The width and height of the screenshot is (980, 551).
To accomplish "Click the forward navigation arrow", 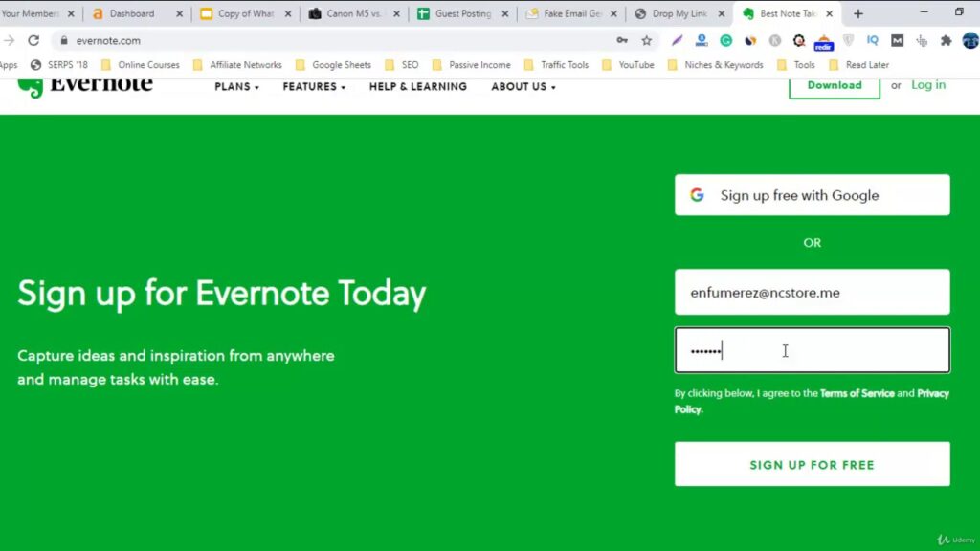I will [x=9, y=40].
